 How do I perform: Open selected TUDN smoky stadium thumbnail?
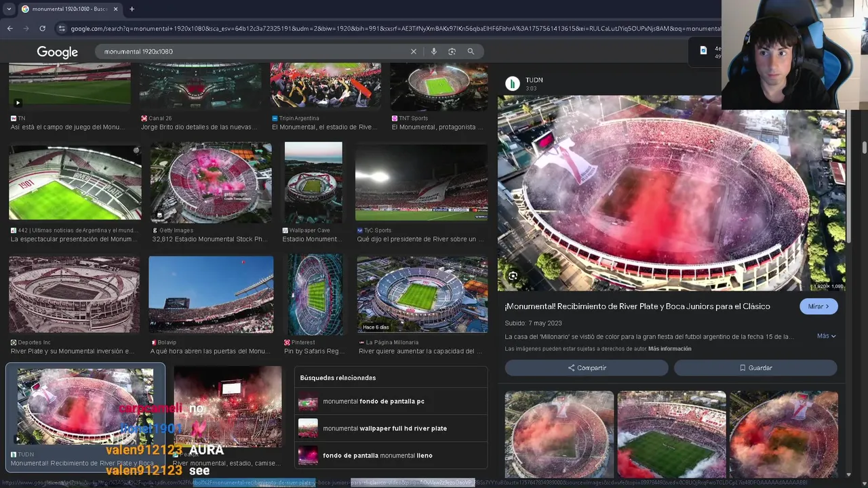[85, 407]
